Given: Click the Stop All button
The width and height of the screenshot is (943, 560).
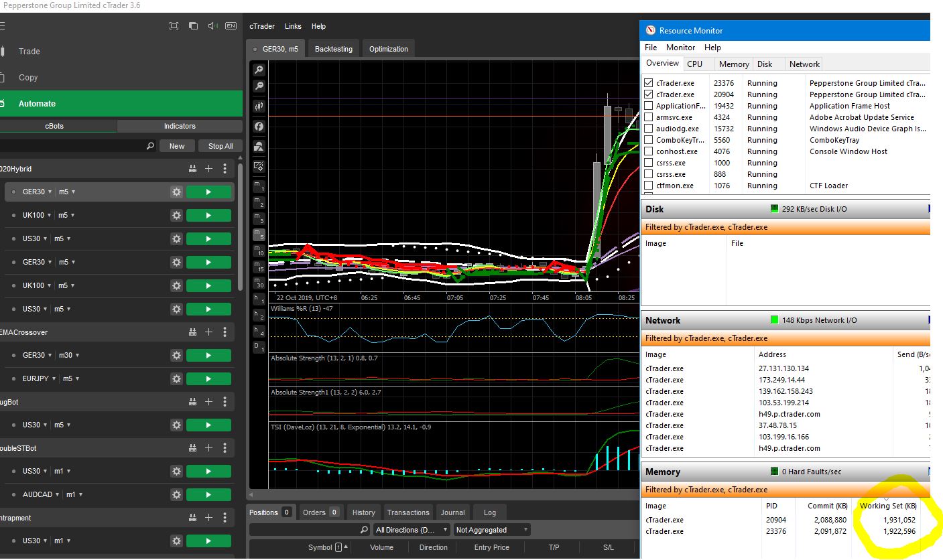Looking at the screenshot, I should 221,146.
